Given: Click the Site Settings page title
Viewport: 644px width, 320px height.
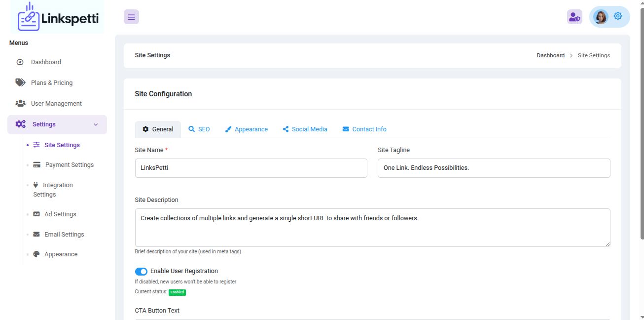Looking at the screenshot, I should (152, 55).
